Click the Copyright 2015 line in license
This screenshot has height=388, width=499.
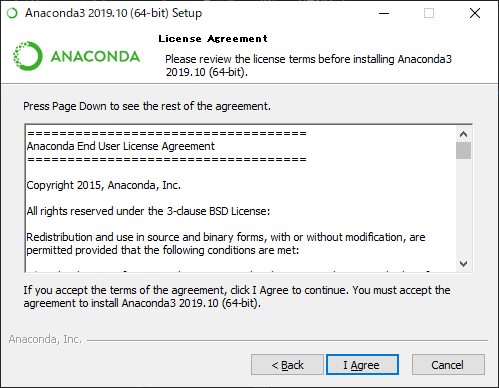click(x=104, y=185)
